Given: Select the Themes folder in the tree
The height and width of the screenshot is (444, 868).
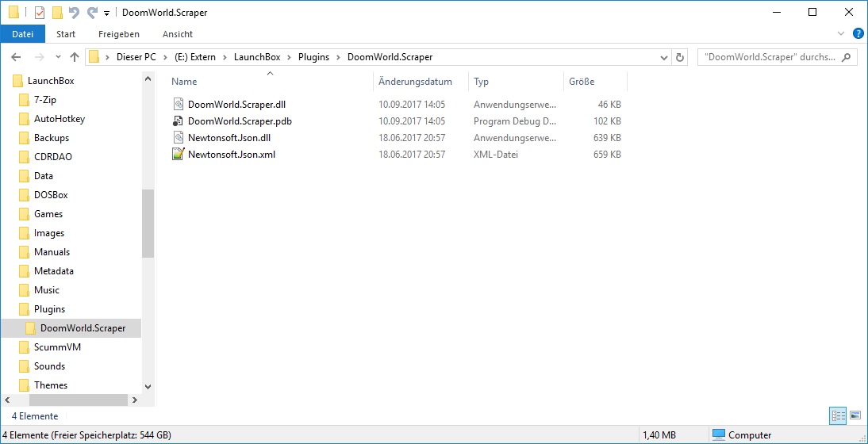Looking at the screenshot, I should click(x=50, y=385).
